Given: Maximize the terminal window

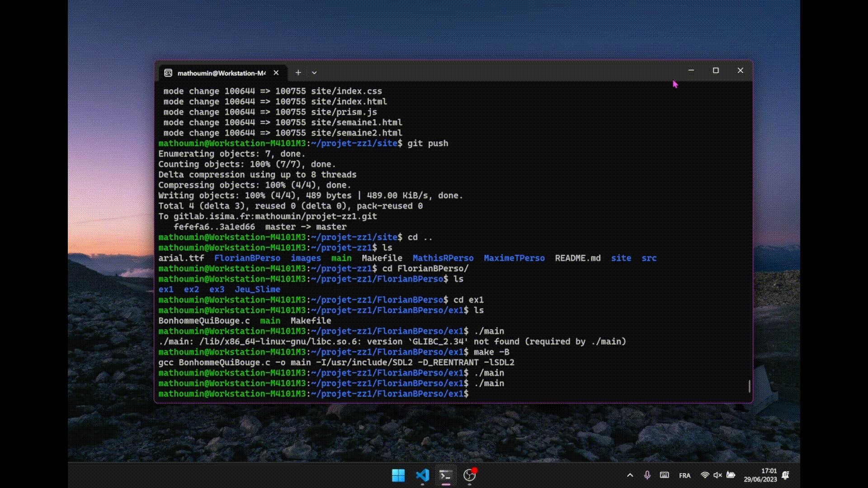Looking at the screenshot, I should click(716, 70).
